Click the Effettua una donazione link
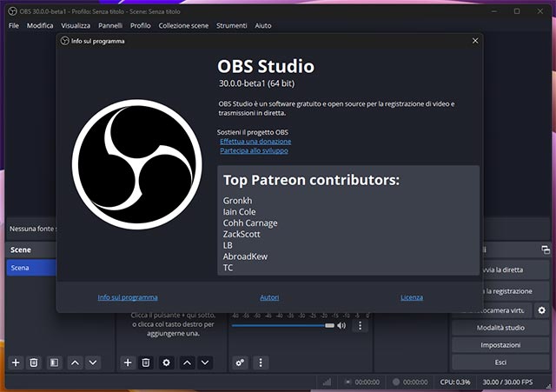The image size is (556, 392). point(255,141)
